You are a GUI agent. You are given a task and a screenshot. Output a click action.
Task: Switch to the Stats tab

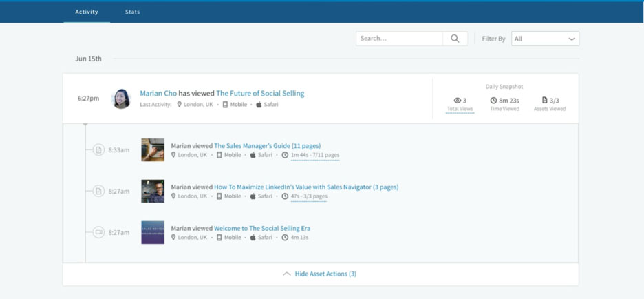132,12
